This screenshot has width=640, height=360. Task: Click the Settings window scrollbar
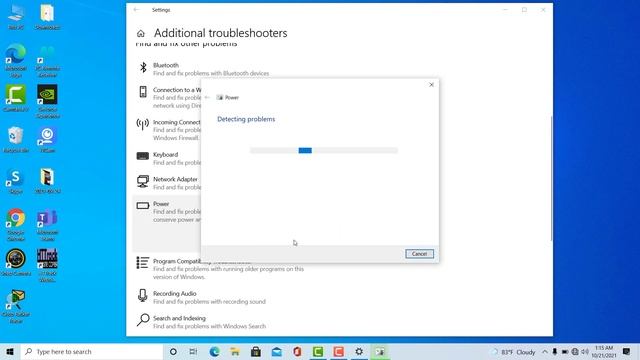(551, 178)
